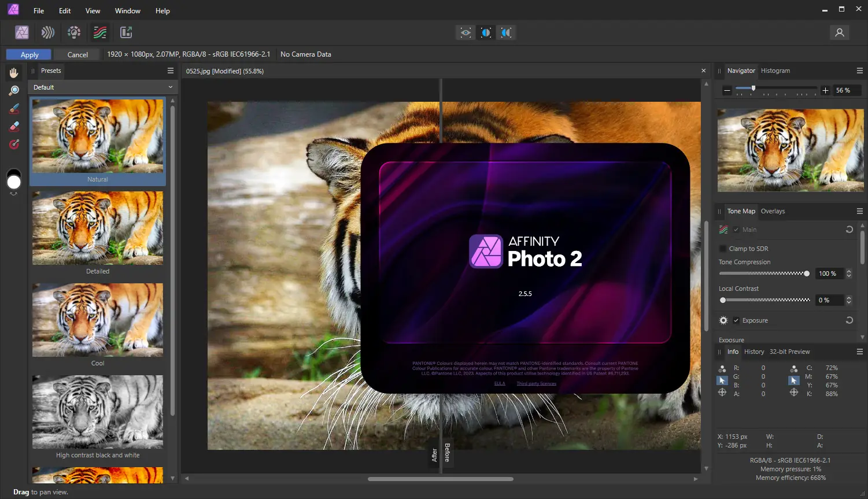
Task: Open the File menu
Action: coord(39,10)
